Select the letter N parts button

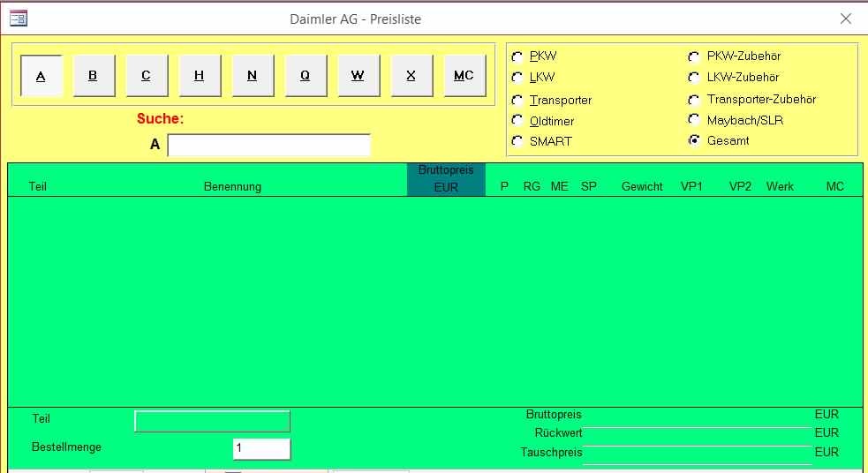pyautogui.click(x=253, y=76)
